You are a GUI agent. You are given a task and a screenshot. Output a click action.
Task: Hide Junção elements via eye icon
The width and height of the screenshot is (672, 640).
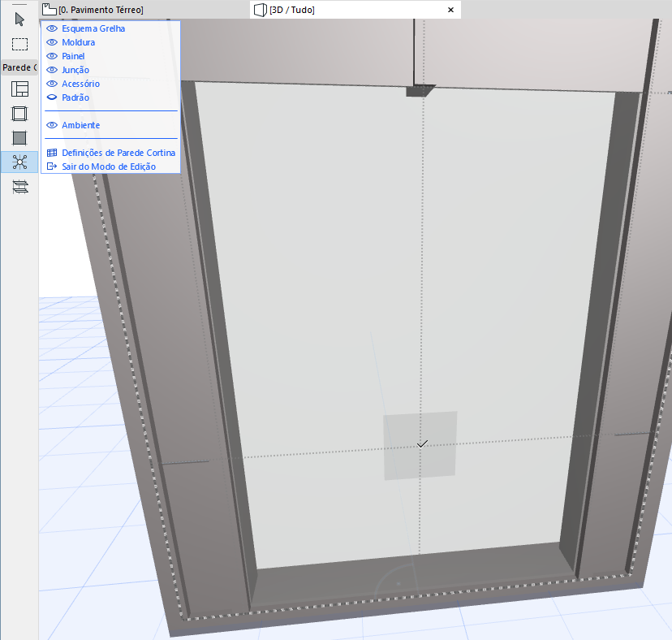pyautogui.click(x=52, y=70)
